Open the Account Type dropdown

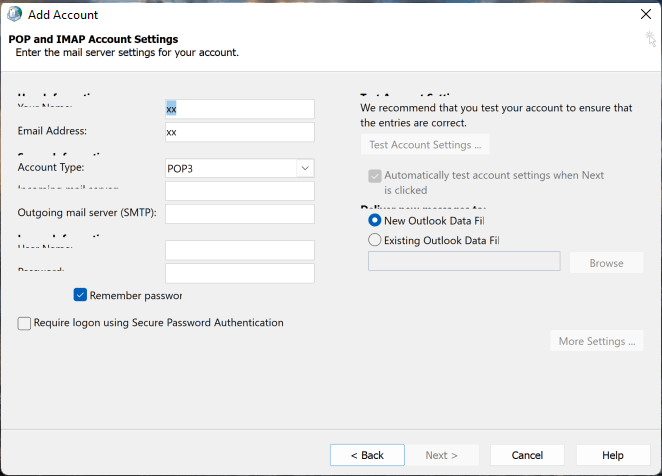click(x=305, y=168)
